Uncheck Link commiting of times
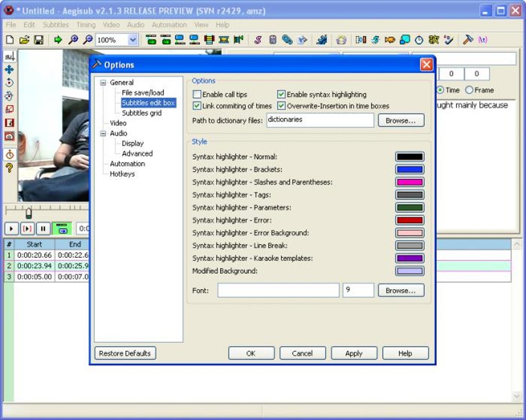The width and height of the screenshot is (526, 420). (197, 106)
